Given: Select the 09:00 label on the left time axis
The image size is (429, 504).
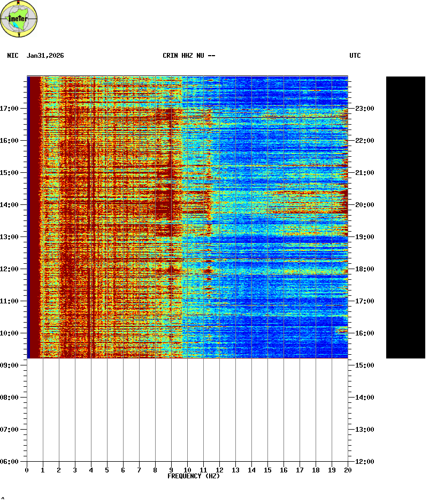Looking at the screenshot, I should click(10, 365).
